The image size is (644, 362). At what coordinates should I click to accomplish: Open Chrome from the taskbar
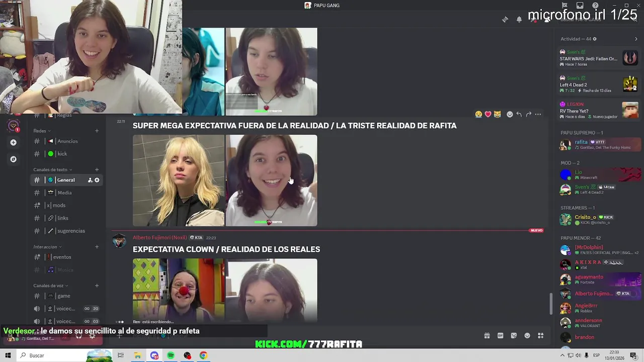[x=203, y=355]
